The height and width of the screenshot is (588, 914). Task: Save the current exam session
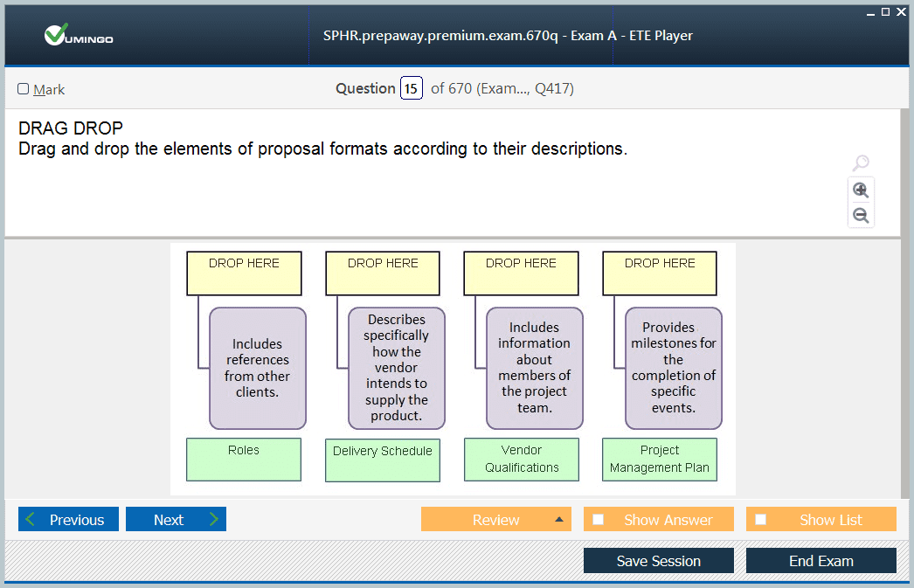(658, 561)
